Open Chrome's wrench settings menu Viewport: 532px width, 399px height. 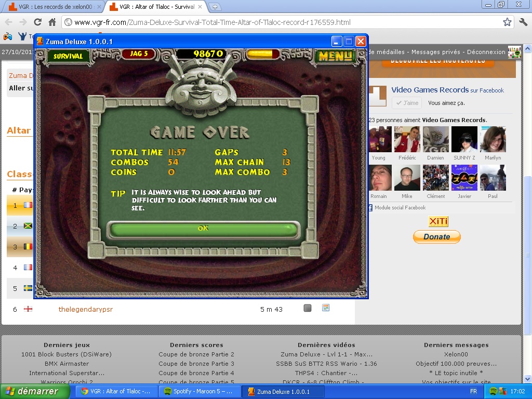point(523,22)
